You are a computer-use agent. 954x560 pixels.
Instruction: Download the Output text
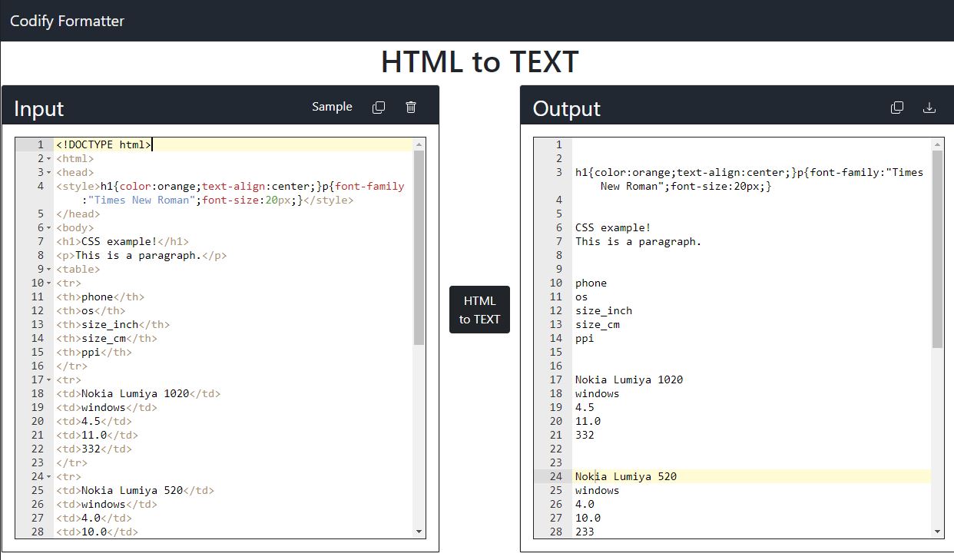pos(929,108)
